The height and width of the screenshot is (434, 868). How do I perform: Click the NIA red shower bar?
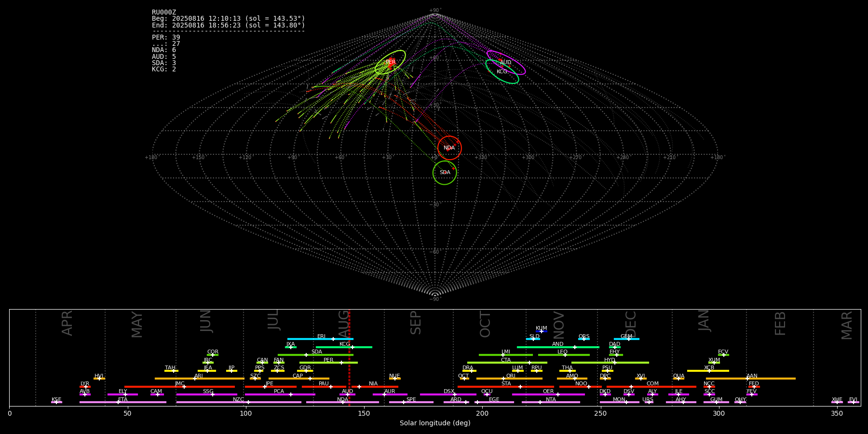tap(375, 387)
